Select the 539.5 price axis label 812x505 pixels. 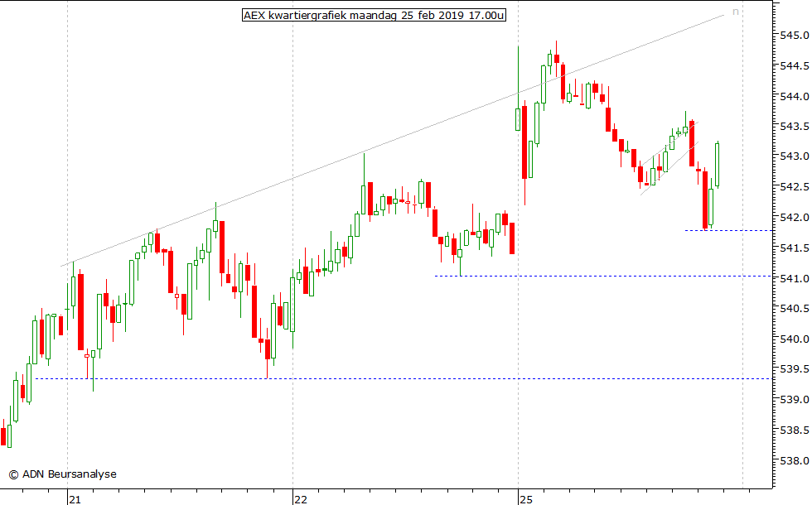click(x=795, y=369)
